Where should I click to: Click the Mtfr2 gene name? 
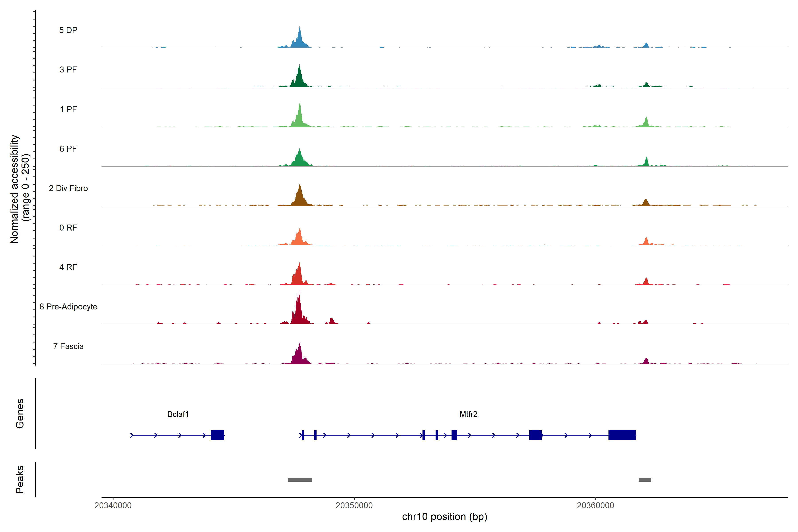pyautogui.click(x=468, y=414)
